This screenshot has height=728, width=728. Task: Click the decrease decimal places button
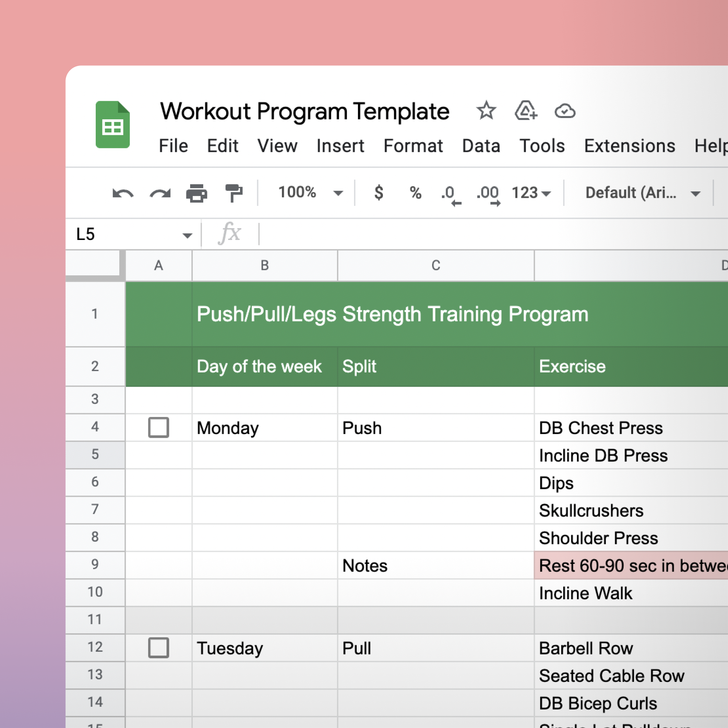pos(450,194)
